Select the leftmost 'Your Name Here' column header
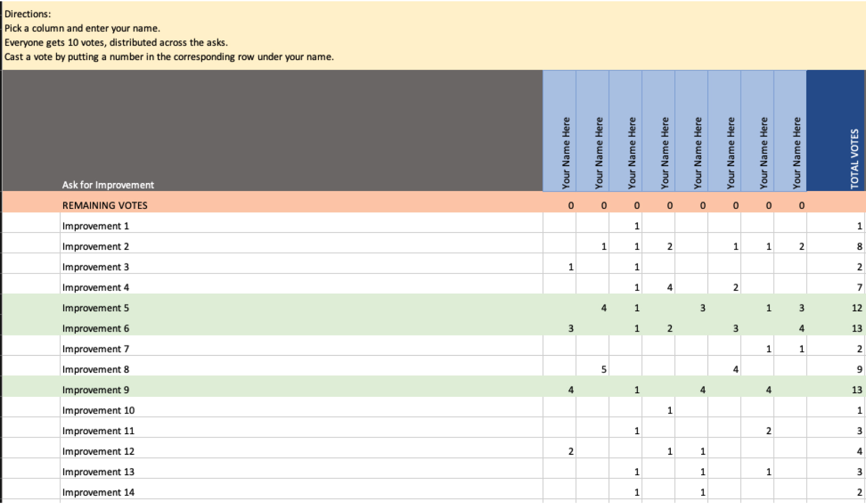This screenshot has height=504, width=866. (x=560, y=130)
